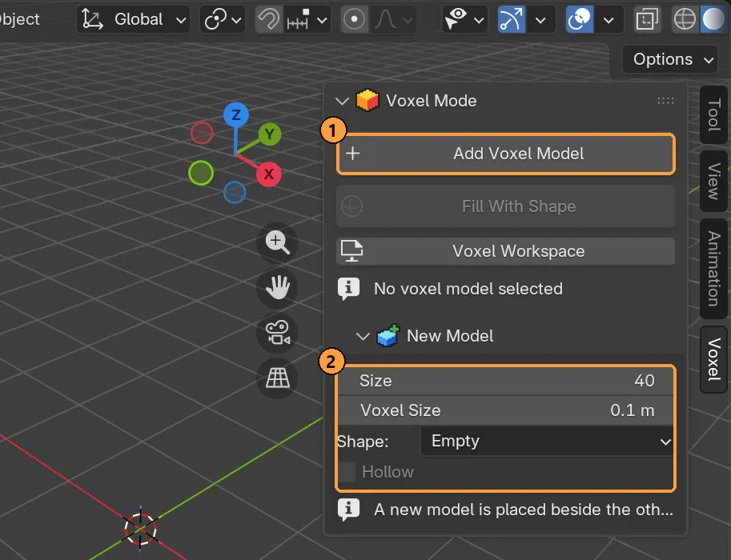Click the negative Y green gizmo circle
Image resolution: width=731 pixels, height=560 pixels.
[x=201, y=173]
